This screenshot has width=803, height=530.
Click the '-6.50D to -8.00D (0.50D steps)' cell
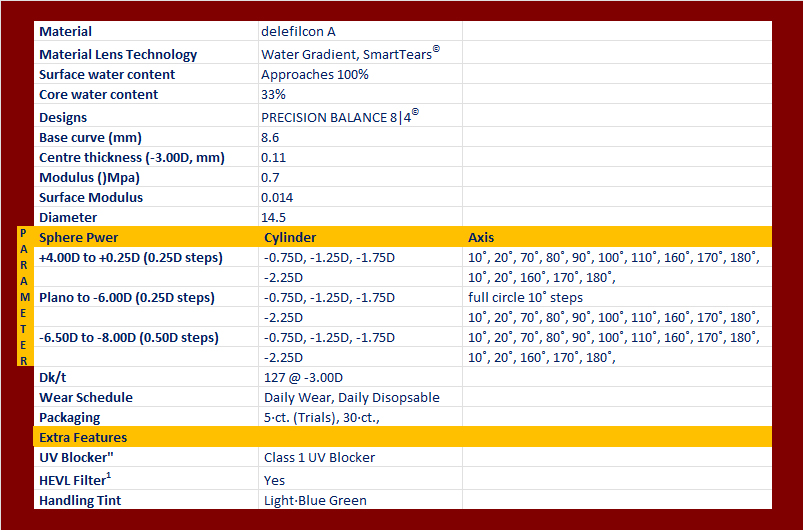pos(146,337)
